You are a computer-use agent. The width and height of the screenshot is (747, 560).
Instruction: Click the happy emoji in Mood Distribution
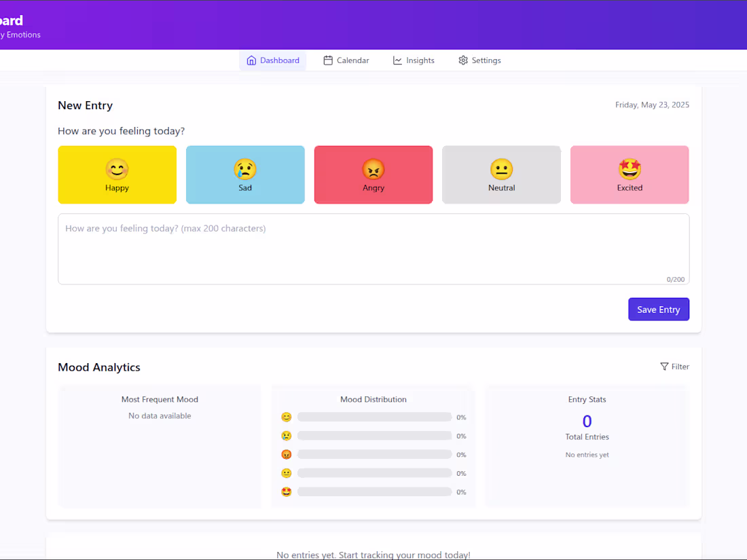(x=287, y=417)
